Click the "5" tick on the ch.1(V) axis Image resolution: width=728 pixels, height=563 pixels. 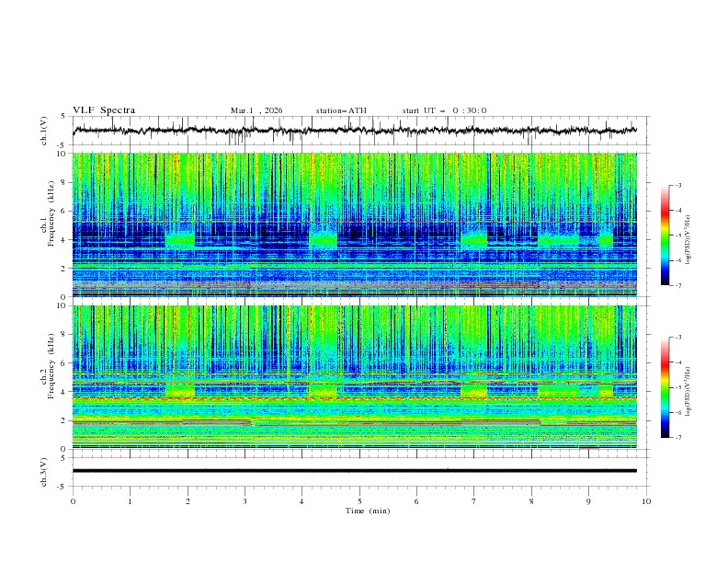pos(63,116)
